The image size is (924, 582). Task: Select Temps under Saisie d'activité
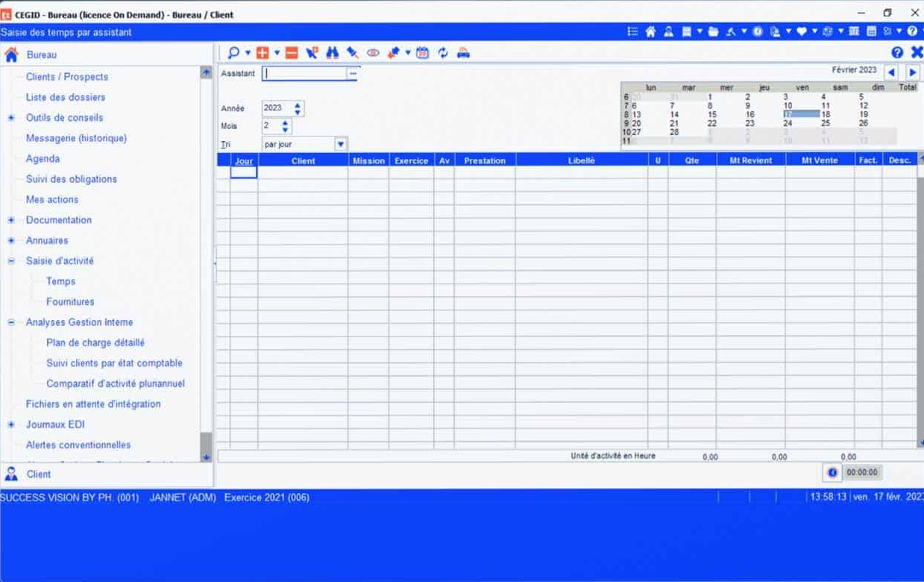pos(60,281)
